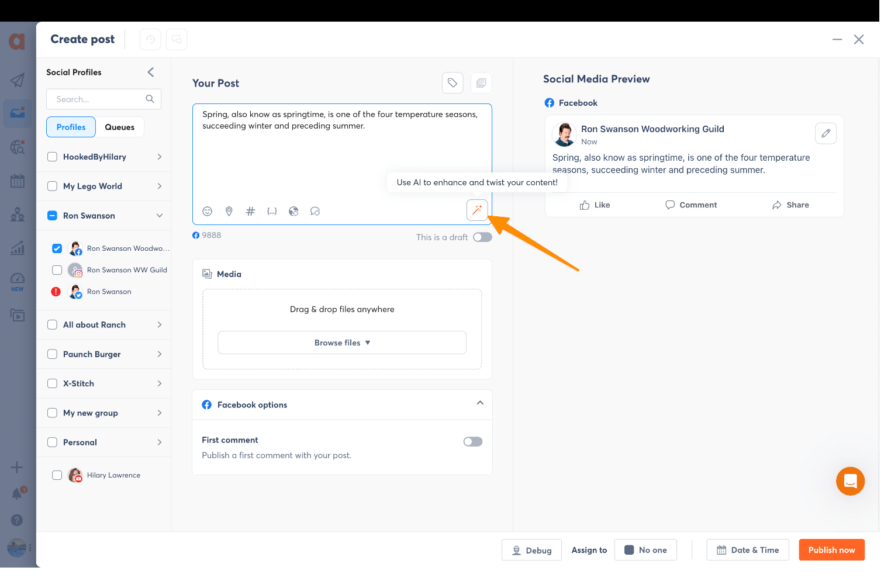The image size is (891, 588).
Task: Open the conversations icon beside Create post
Action: pos(177,40)
